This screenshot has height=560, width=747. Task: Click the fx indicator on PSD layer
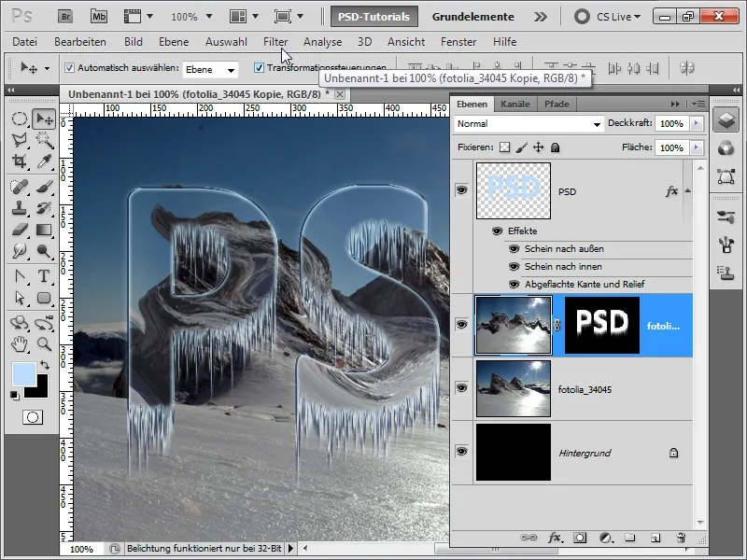671,191
